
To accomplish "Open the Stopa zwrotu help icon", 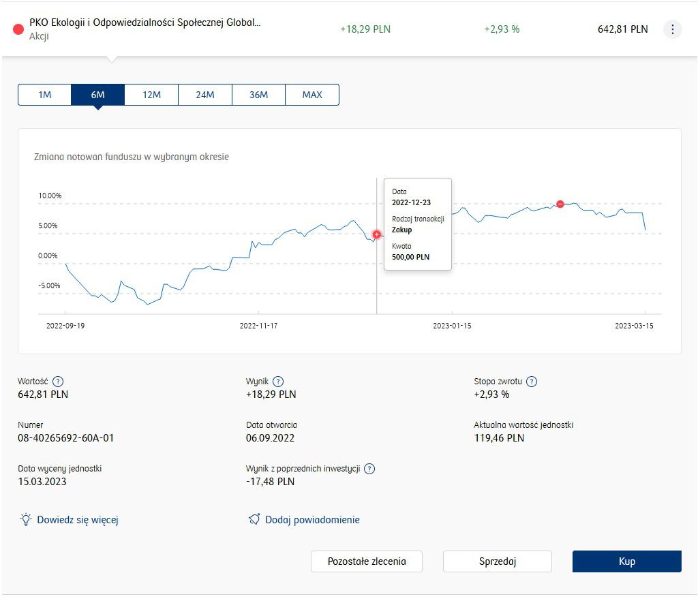I will pos(532,382).
